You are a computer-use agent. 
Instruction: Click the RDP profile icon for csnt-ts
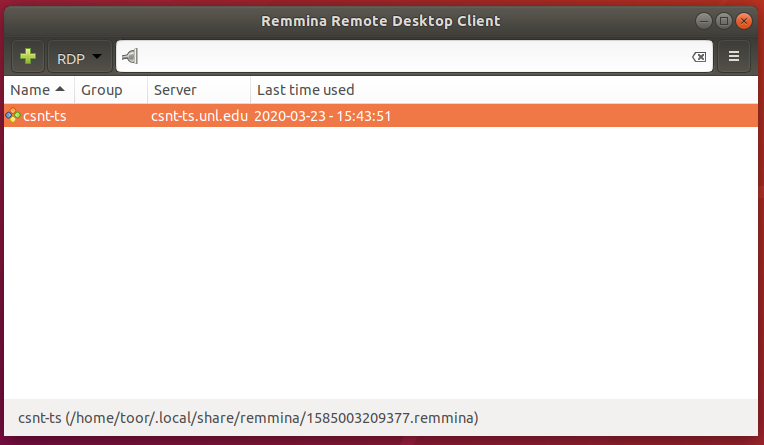(12, 116)
